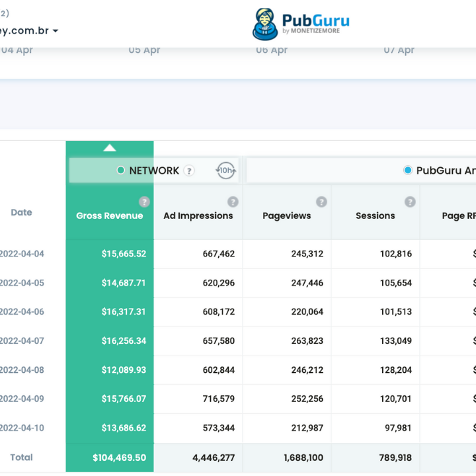Sort by Gross Revenue column header
Image resolution: width=476 pixels, height=476 pixels.
click(x=110, y=216)
